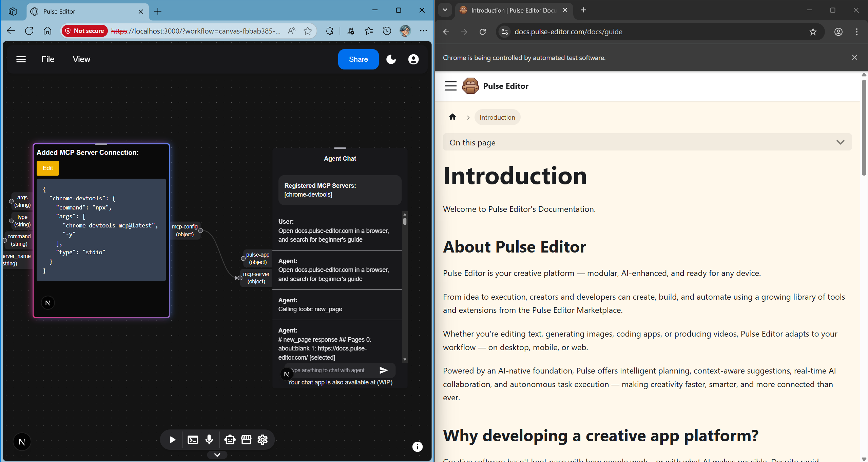Toggle the info button in canvas corner
This screenshot has width=868, height=462.
417,447
